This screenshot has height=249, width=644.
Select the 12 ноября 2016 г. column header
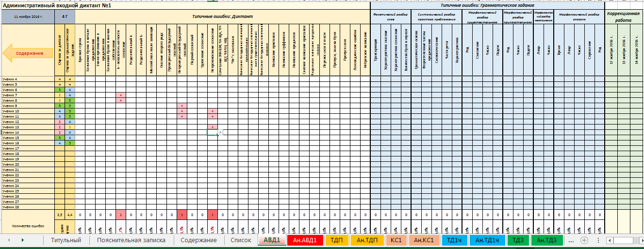pos(611,51)
